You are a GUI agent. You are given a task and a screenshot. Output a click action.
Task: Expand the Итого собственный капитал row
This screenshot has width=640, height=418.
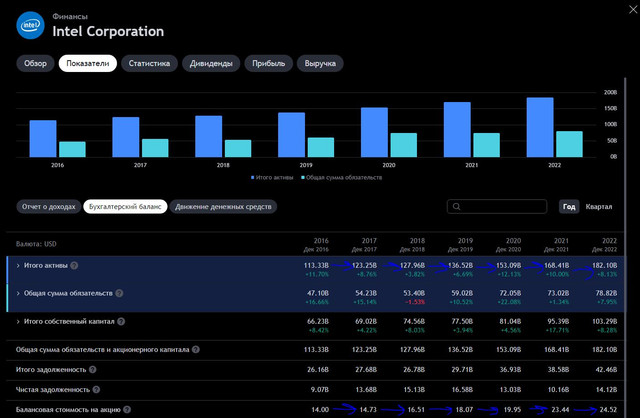(18, 321)
